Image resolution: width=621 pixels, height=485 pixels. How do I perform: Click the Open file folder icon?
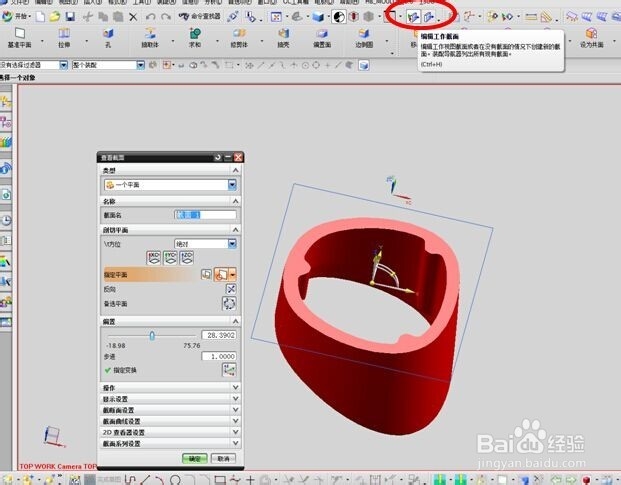point(55,17)
